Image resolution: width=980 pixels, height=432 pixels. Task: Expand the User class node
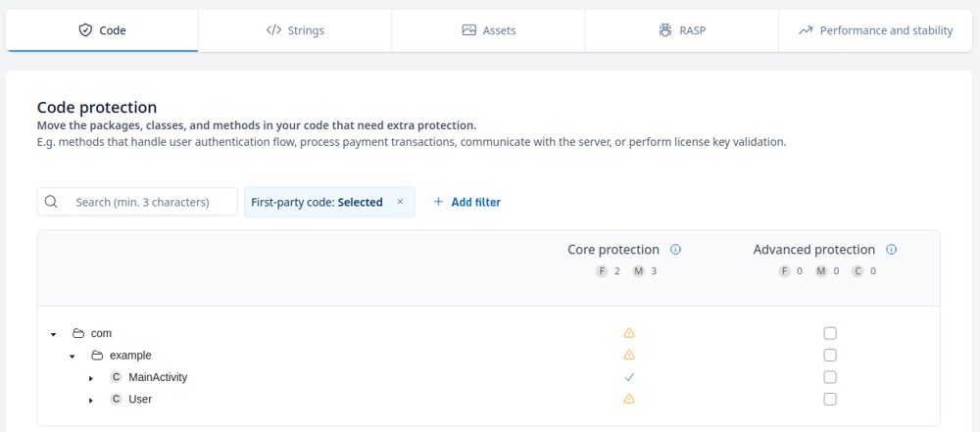[91, 400]
